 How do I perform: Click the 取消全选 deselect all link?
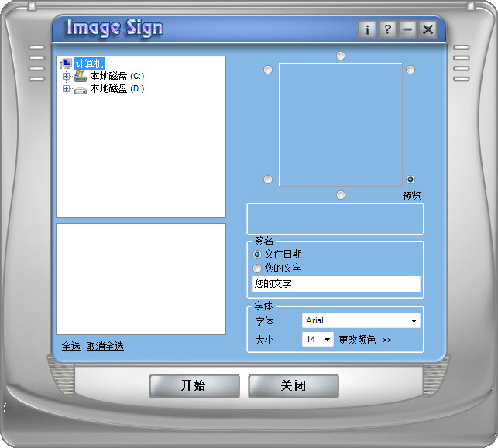105,346
